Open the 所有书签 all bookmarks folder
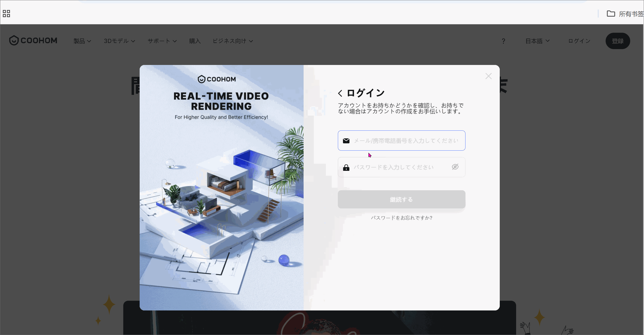This screenshot has width=644, height=335. [x=625, y=14]
